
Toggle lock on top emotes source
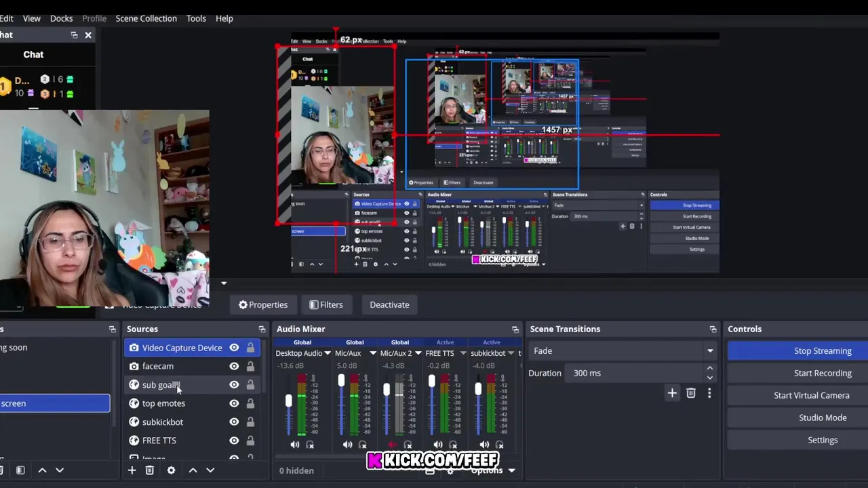click(x=250, y=403)
